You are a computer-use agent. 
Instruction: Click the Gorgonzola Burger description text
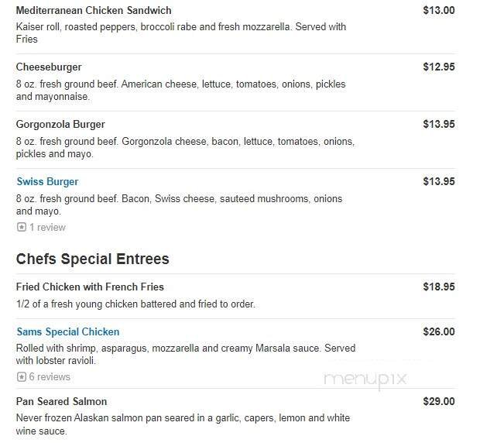click(184, 148)
